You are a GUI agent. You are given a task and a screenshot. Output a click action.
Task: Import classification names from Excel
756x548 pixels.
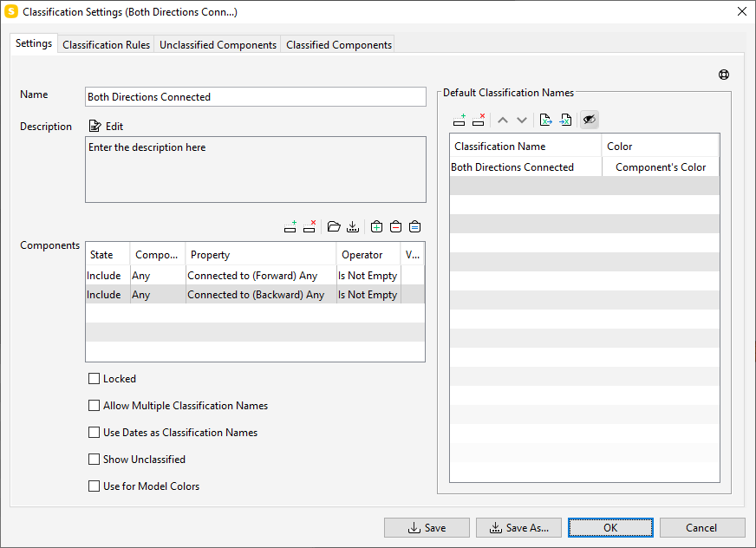pos(565,120)
